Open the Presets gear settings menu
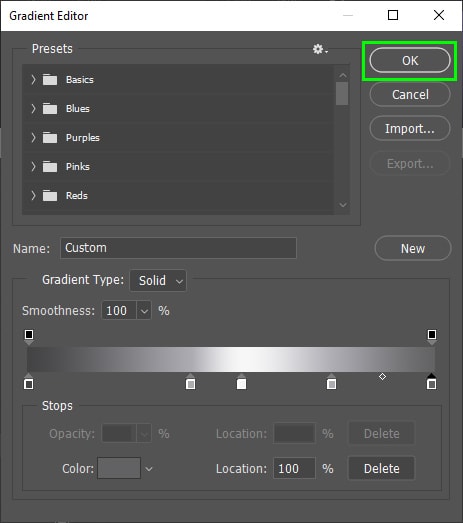463x523 pixels. pyautogui.click(x=320, y=49)
